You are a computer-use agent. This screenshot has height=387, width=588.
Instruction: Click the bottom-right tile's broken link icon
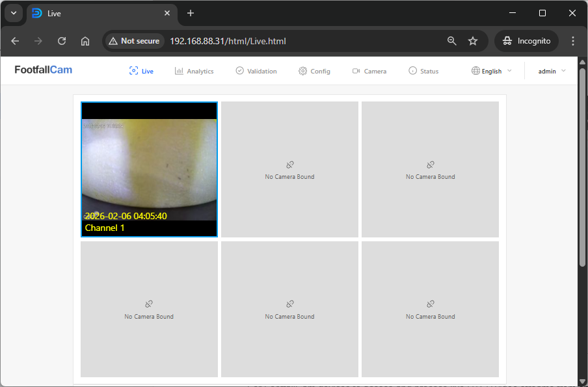pos(430,304)
